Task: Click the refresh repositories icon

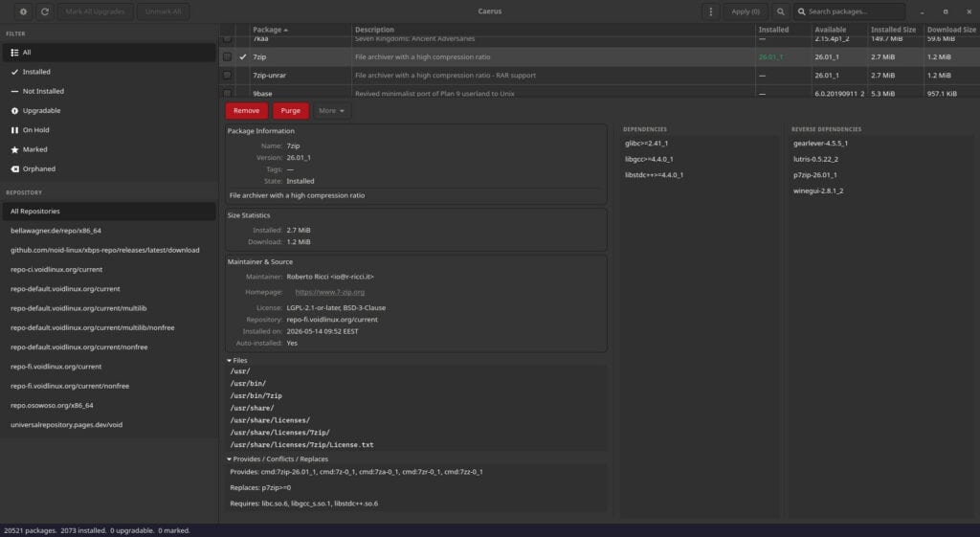Action: click(45, 11)
